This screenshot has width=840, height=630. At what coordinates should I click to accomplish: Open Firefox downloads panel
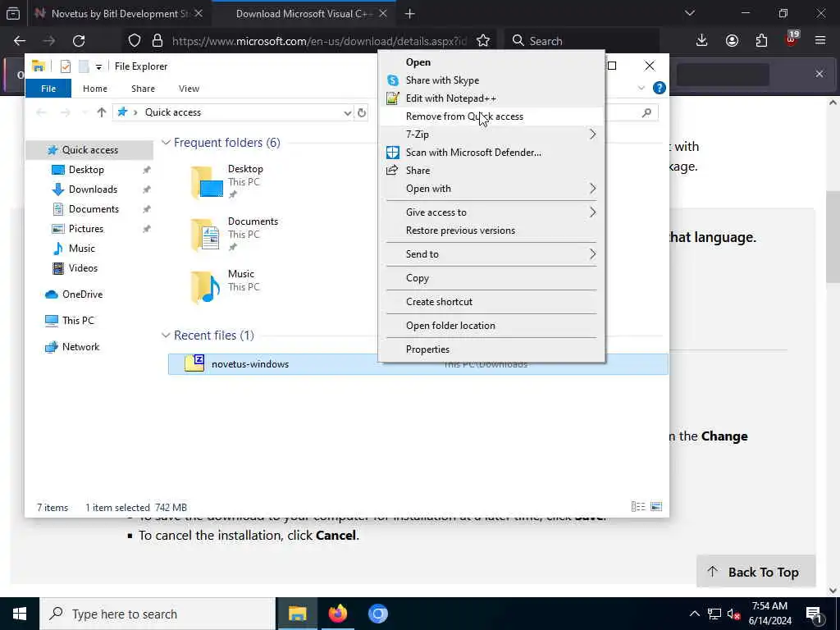point(702,41)
